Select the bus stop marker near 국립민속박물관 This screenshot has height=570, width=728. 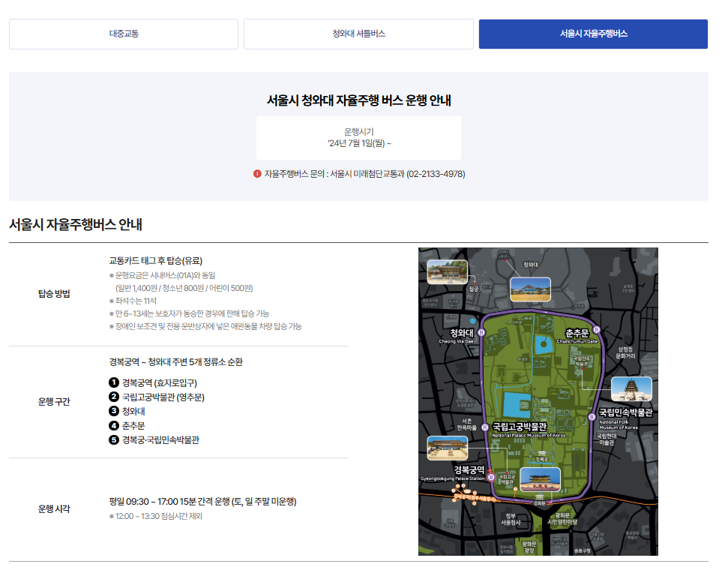592,416
